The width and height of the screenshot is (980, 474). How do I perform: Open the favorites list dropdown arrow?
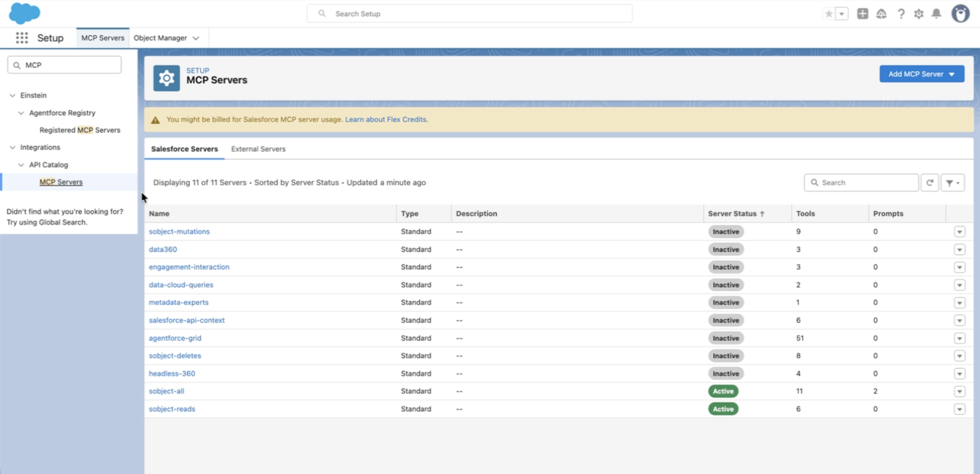[842, 14]
